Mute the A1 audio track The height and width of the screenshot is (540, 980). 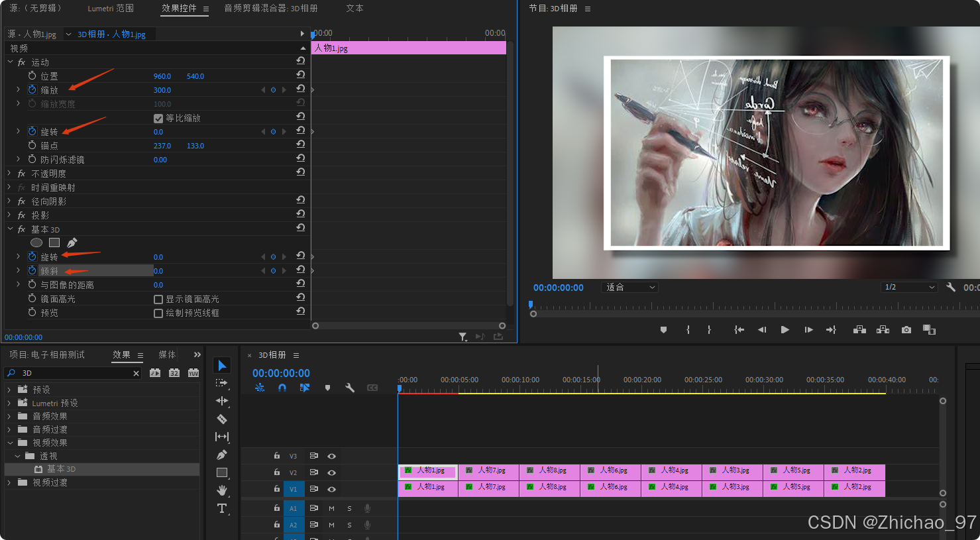tap(331, 508)
